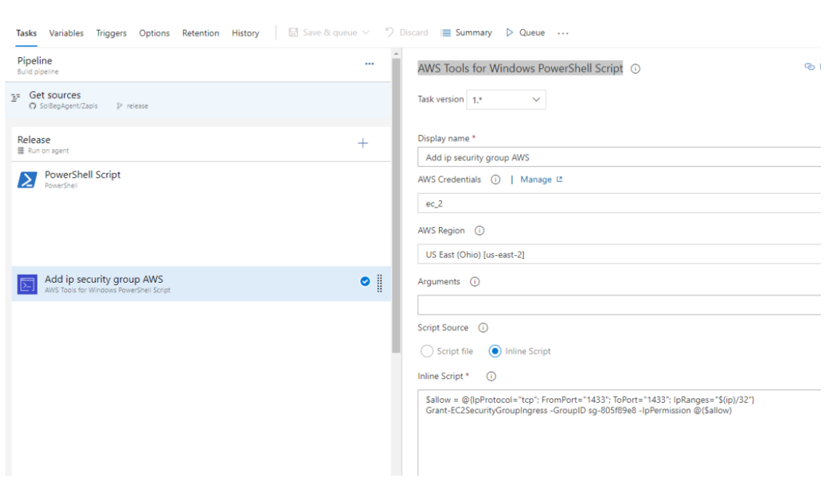Show AWS Credentials info tooltip
The image size is (826, 504).
[x=495, y=179]
